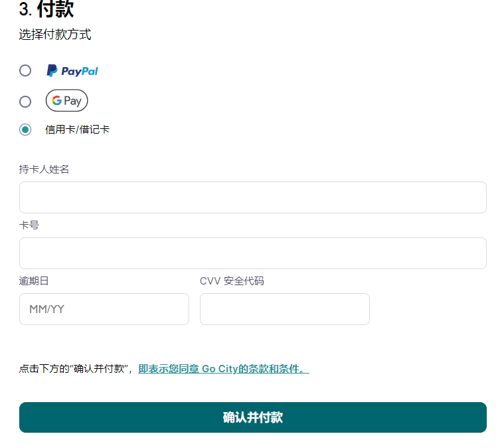Focus the 持卡人姓名 input field
The width and height of the screenshot is (504, 448).
point(252,197)
